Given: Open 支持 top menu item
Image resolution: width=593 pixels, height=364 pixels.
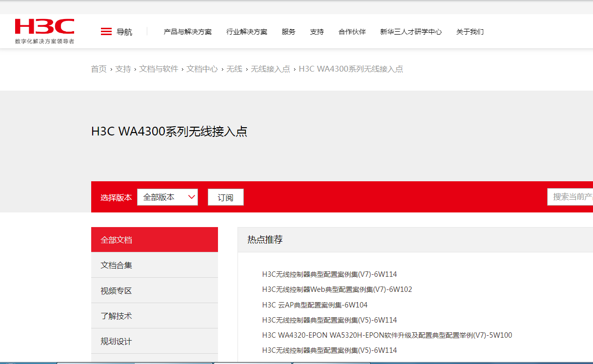Looking at the screenshot, I should 317,32.
